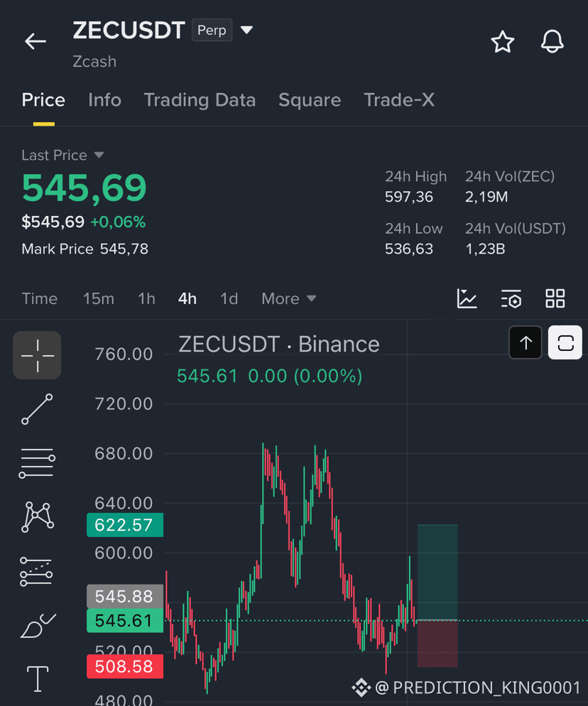The width and height of the screenshot is (588, 706).
Task: Expand the ZECUSDT pair selector arrow
Action: coord(246,30)
